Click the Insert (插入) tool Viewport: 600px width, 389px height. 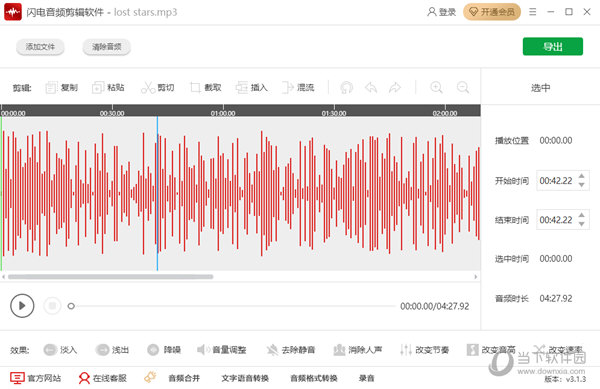(251, 88)
